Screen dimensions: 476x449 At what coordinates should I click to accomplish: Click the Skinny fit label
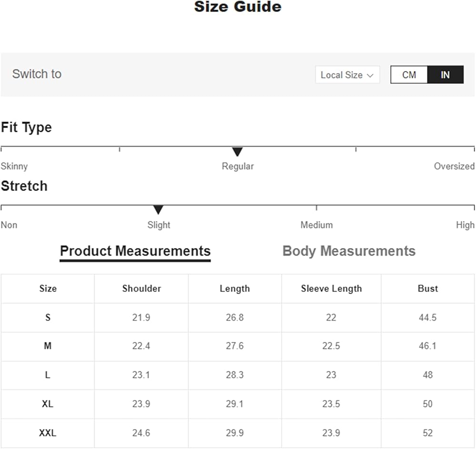[x=14, y=166]
